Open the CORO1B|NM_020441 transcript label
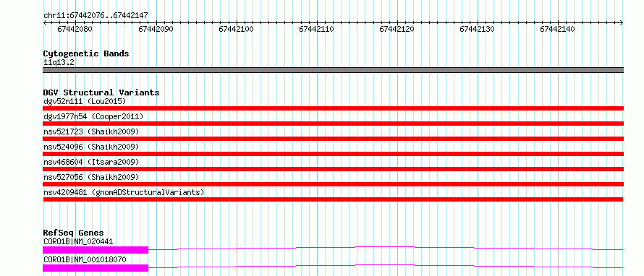The height and width of the screenshot is (276, 644). (x=78, y=241)
